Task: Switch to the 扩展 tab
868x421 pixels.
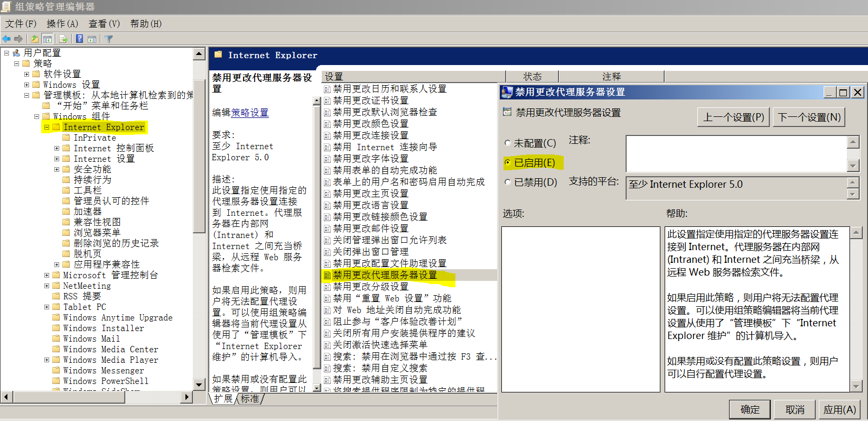Action: (x=223, y=399)
